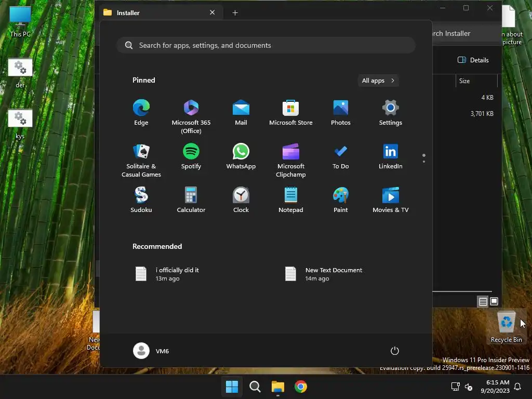Switch Explorer to large thumbnails view
The width and height of the screenshot is (532, 399).
494,301
